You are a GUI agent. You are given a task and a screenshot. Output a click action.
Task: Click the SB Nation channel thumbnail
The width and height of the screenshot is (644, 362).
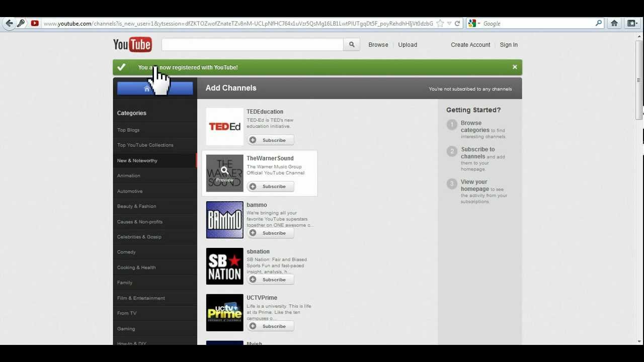(x=224, y=266)
